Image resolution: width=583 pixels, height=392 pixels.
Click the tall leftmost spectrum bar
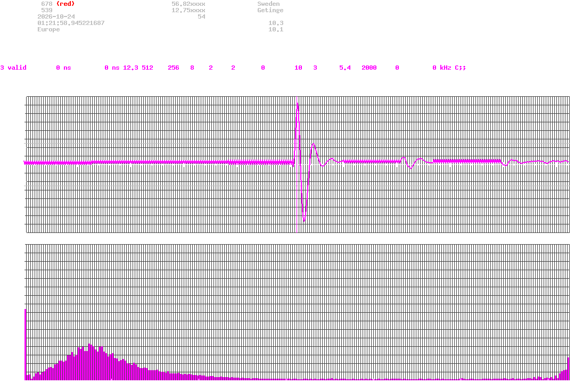(x=25, y=345)
